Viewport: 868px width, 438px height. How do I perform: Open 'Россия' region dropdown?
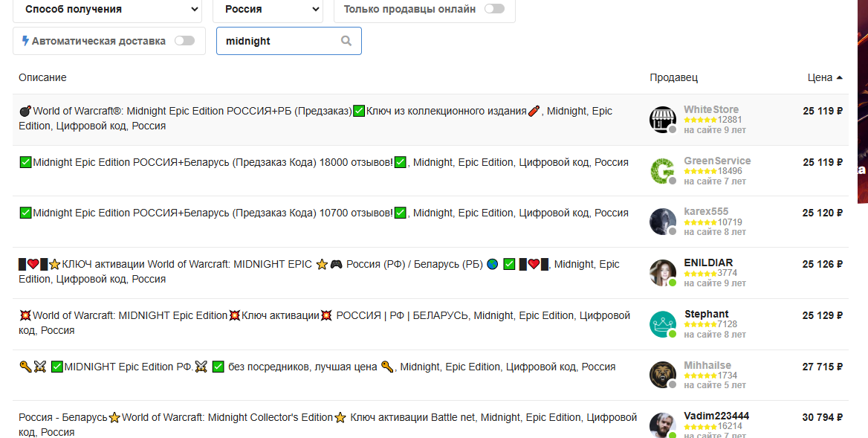(268, 10)
